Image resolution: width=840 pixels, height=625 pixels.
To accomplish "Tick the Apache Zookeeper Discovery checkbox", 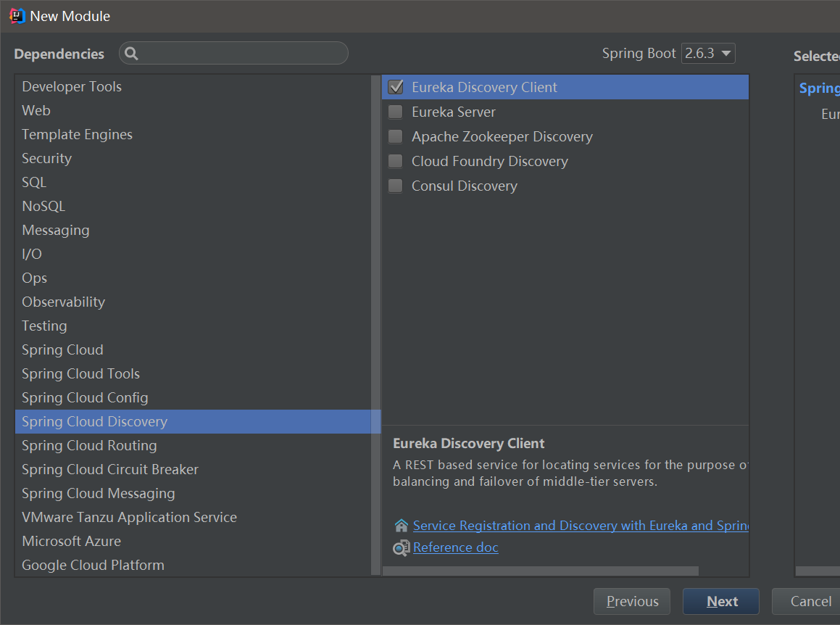I will [x=395, y=136].
